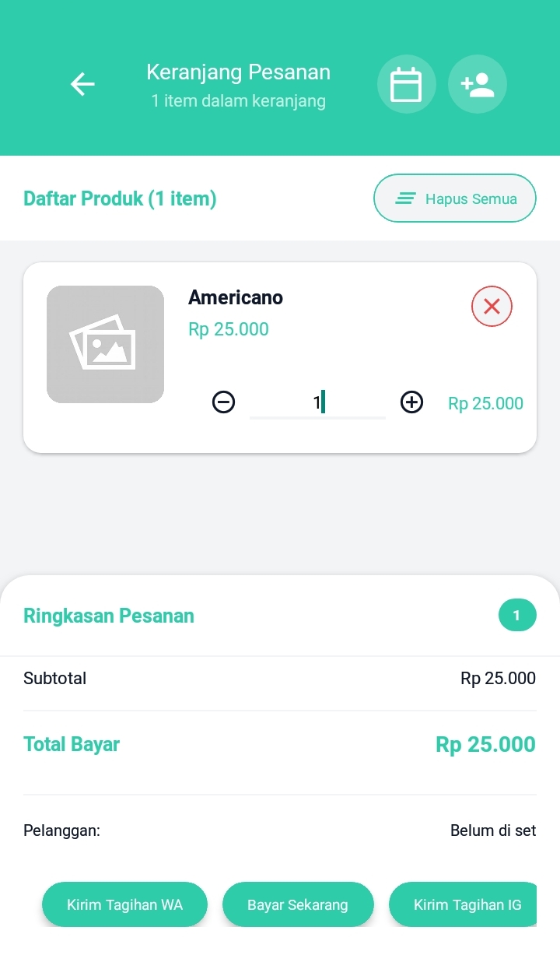Viewport: 560px width, 962px height.
Task: Tap the Bayar Sekarang button
Action: (298, 905)
